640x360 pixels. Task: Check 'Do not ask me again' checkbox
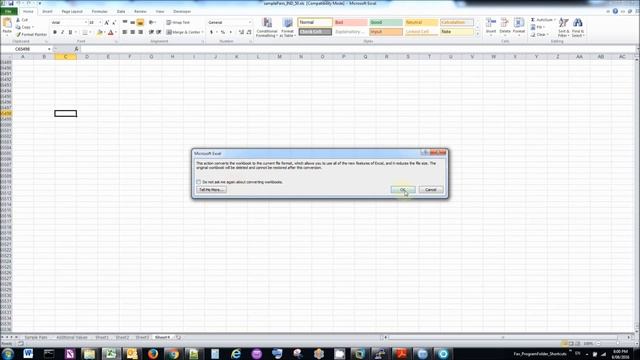pos(199,182)
